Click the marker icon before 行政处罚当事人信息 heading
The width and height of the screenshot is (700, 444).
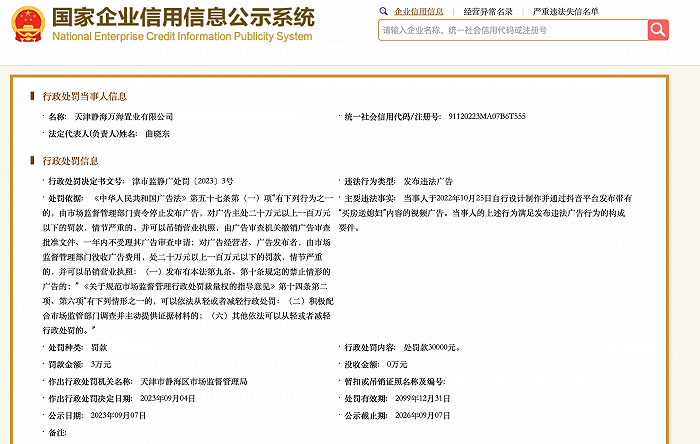click(x=32, y=97)
